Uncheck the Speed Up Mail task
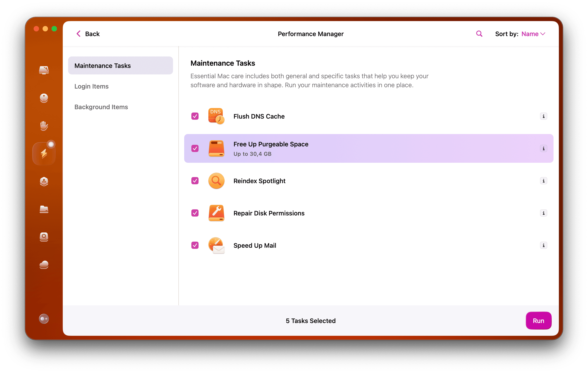The width and height of the screenshot is (588, 373). 195,245
